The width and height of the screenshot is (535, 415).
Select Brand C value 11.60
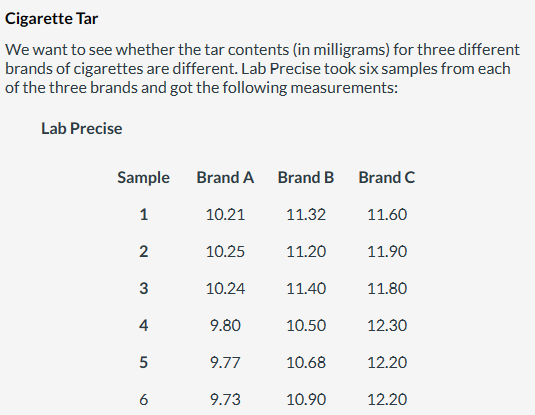click(387, 215)
